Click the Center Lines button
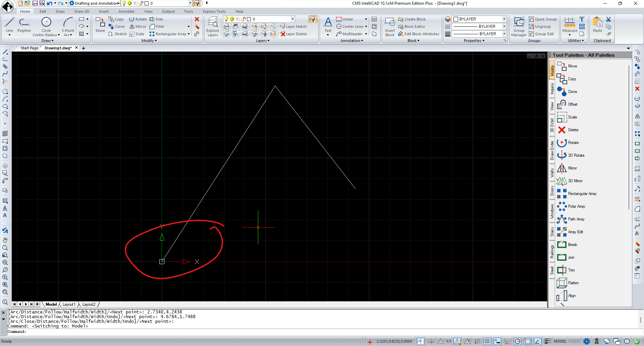Viewport: 644px width, 346px height. (350, 27)
